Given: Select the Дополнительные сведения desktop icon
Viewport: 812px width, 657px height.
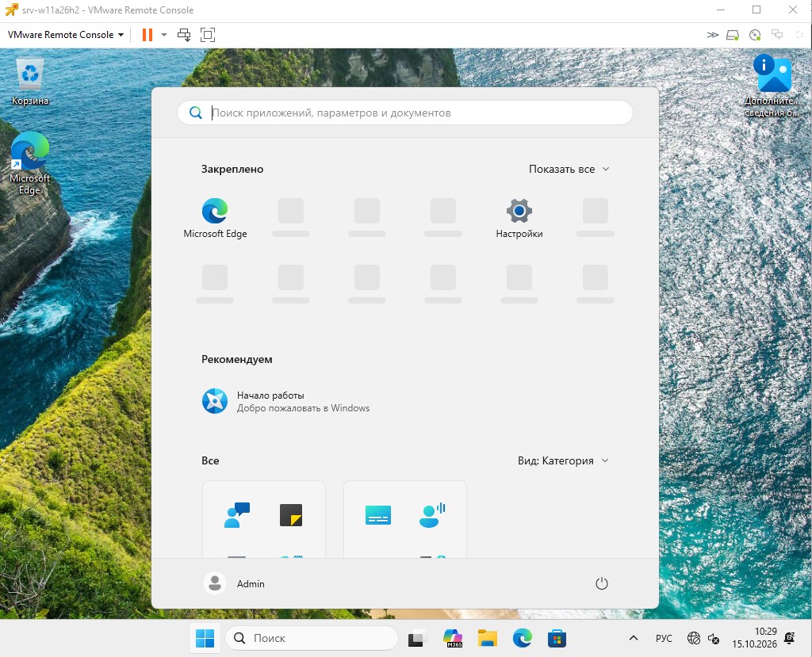Looking at the screenshot, I should point(771,86).
